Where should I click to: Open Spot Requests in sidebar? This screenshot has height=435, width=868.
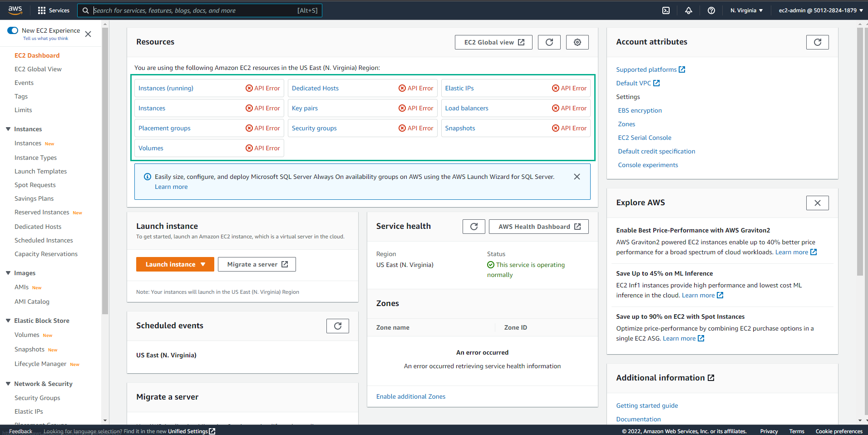click(35, 185)
